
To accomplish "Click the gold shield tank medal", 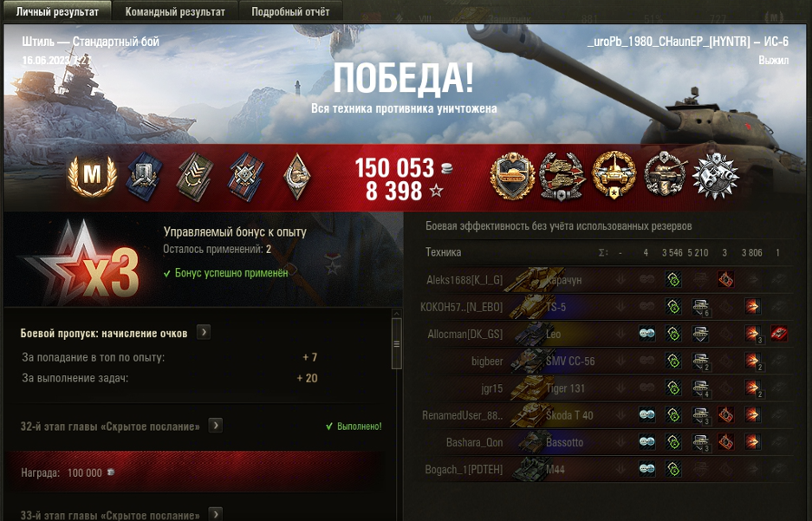I will point(512,176).
